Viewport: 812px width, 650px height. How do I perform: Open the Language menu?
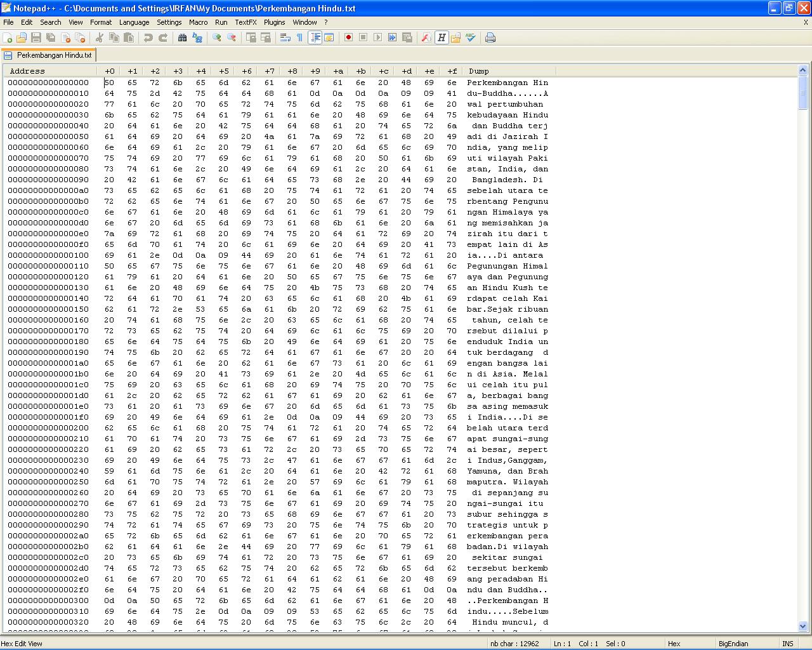click(x=134, y=22)
